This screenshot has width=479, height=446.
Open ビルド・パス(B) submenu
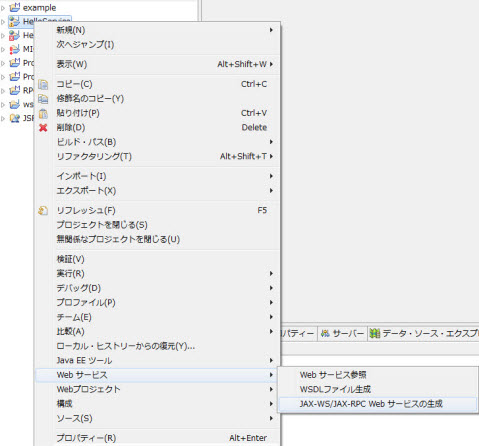tap(157, 142)
